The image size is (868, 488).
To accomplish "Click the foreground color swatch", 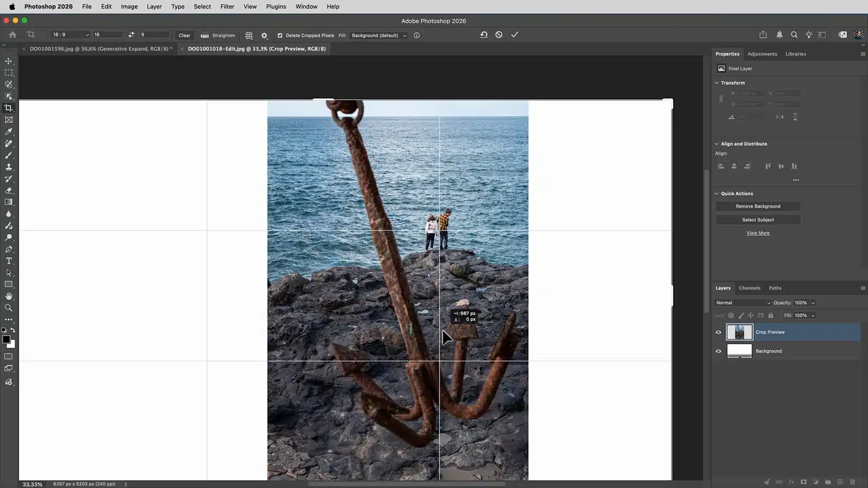I will (x=6, y=339).
